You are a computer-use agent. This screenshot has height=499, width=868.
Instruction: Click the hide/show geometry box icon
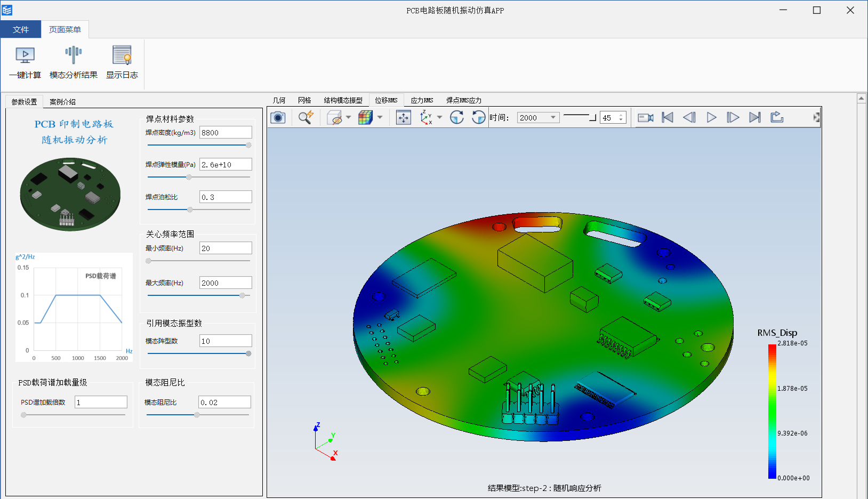334,117
